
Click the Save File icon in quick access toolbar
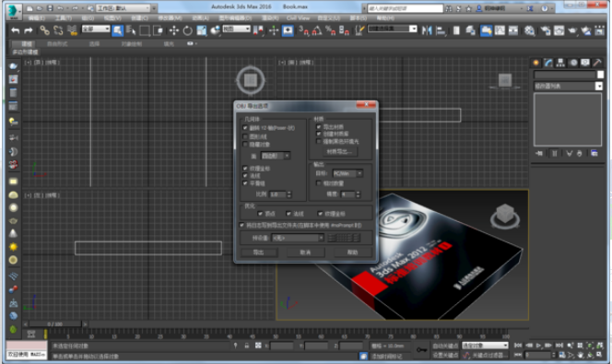(x=50, y=8)
